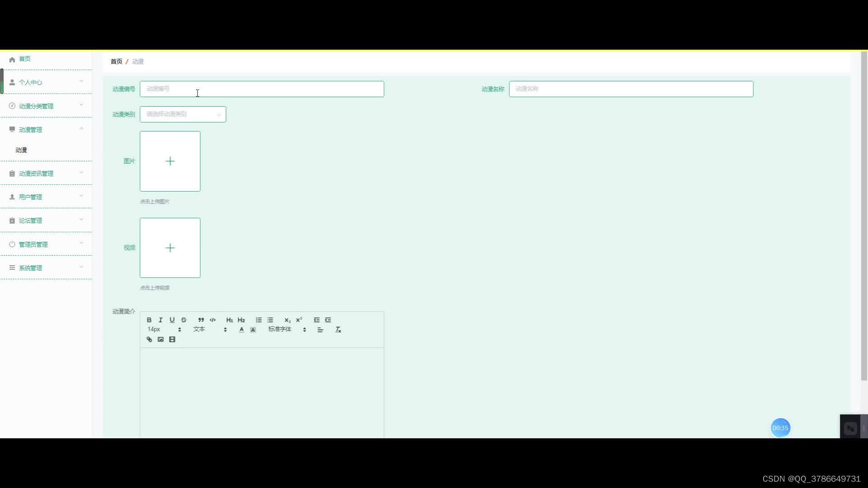Create a bulleted list
The width and height of the screenshot is (868, 488).
point(270,320)
